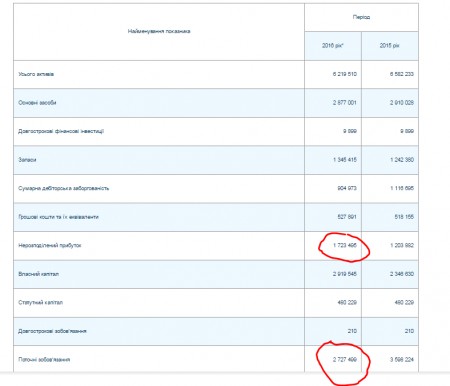Select 2015 value of 'Грошові кошти' row
The width and height of the screenshot is (450, 386).
[x=404, y=217]
